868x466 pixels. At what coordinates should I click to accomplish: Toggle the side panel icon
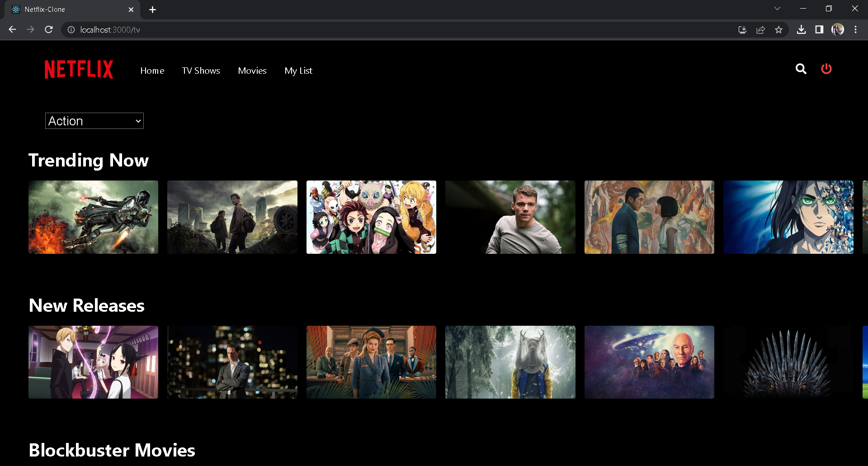[820, 29]
